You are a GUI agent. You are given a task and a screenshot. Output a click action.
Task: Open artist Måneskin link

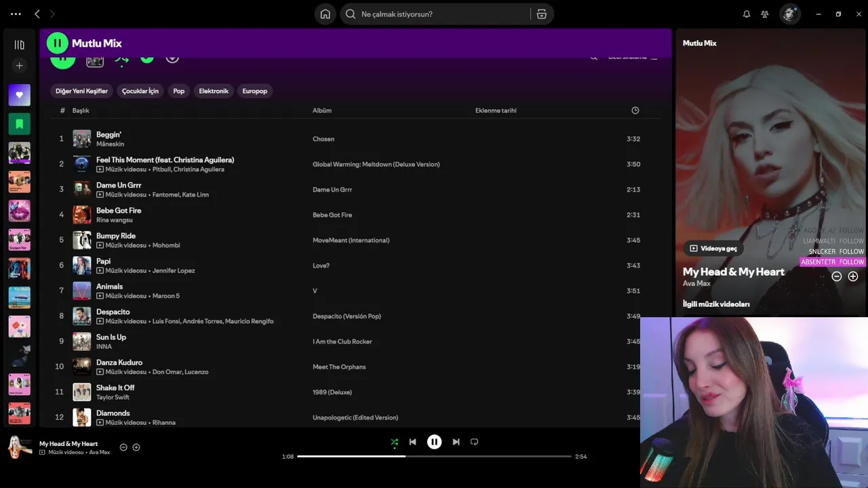tap(110, 144)
